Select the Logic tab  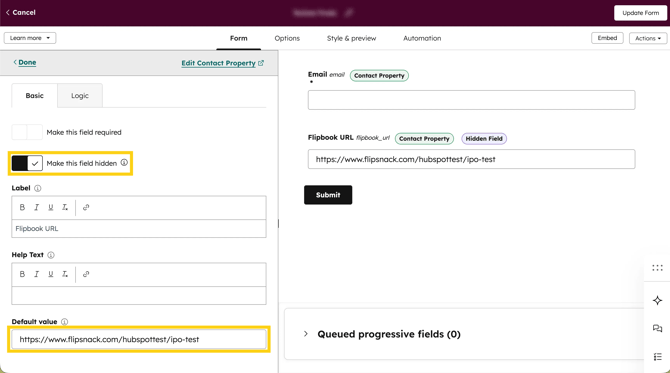click(x=80, y=95)
